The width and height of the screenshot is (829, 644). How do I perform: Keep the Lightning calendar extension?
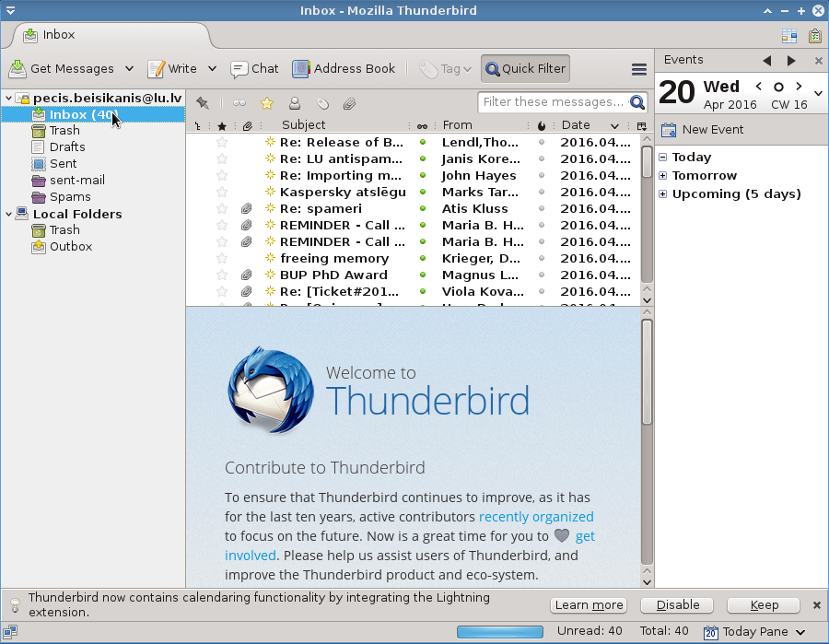(764, 605)
